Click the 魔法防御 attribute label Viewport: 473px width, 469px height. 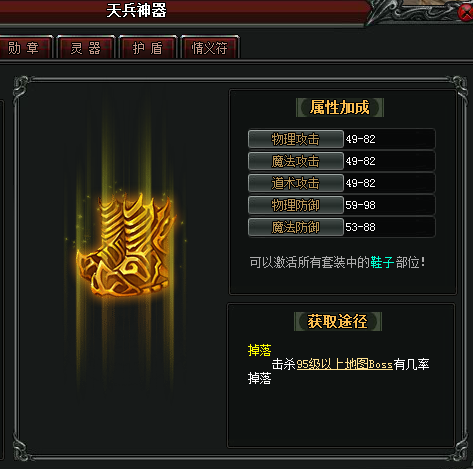296,227
